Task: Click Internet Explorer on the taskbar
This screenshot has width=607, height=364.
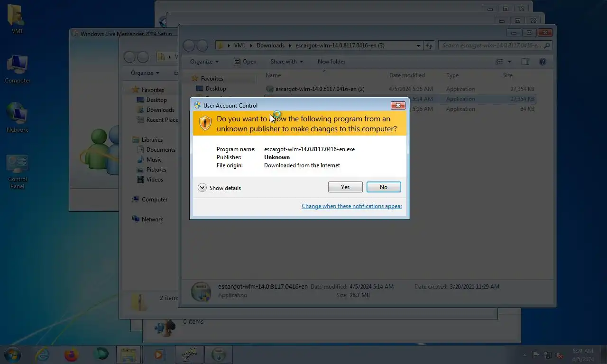Action: 42,355
